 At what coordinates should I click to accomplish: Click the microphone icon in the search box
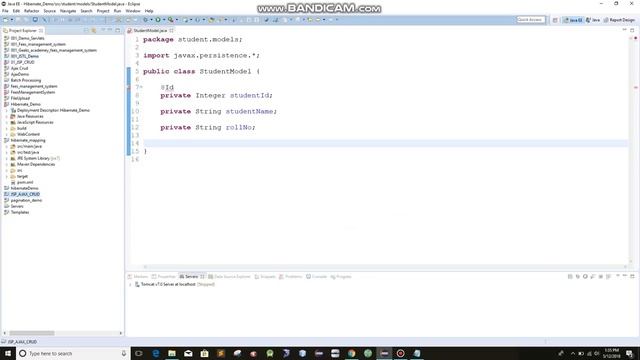point(124,353)
